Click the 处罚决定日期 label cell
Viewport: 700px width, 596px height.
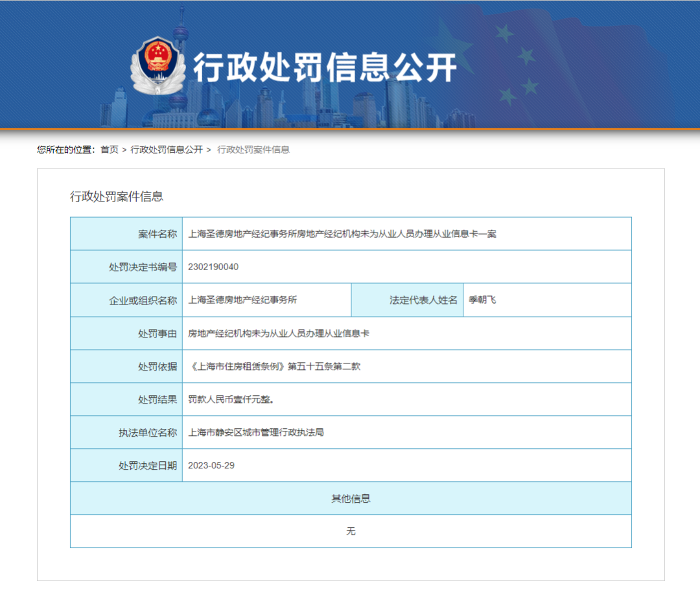click(x=126, y=465)
